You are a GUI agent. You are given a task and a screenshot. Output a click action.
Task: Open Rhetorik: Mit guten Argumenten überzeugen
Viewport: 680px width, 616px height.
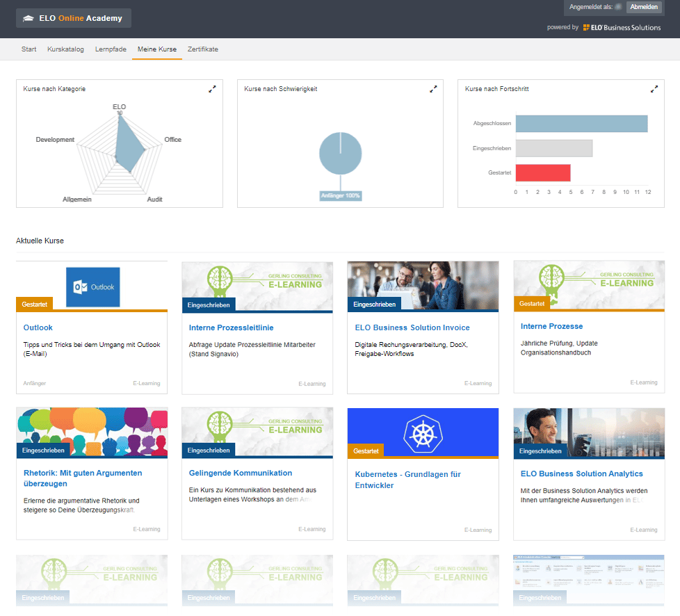click(83, 478)
